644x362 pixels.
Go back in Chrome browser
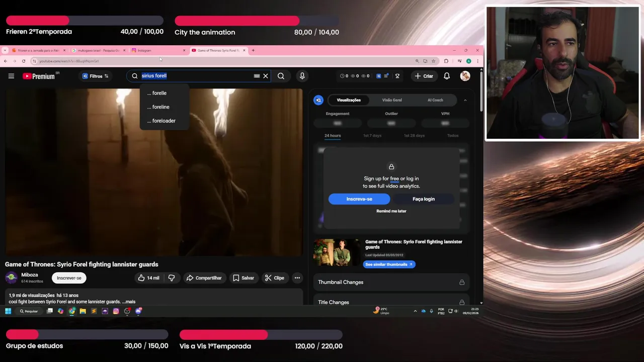[6, 61]
